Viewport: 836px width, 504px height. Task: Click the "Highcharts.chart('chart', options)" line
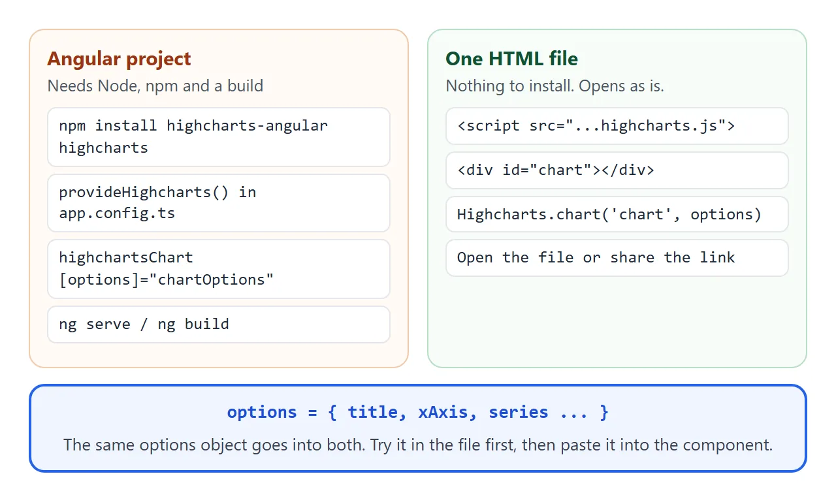[x=617, y=214]
